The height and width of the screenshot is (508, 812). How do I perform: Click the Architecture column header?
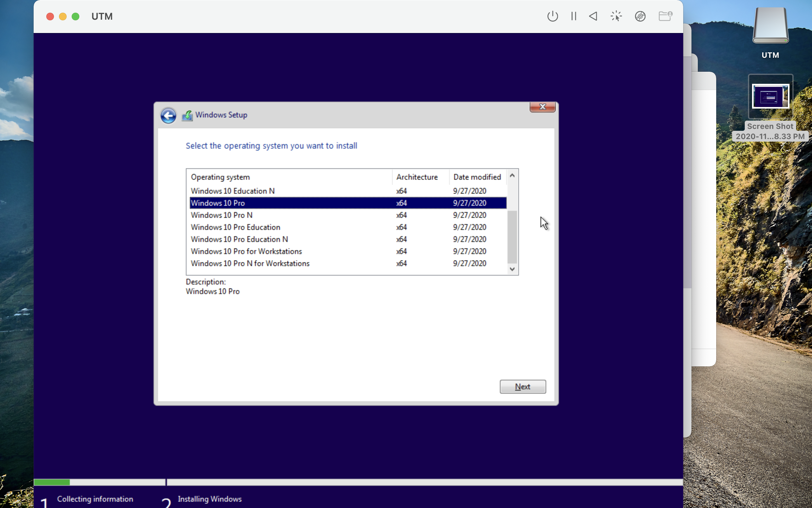pos(420,177)
